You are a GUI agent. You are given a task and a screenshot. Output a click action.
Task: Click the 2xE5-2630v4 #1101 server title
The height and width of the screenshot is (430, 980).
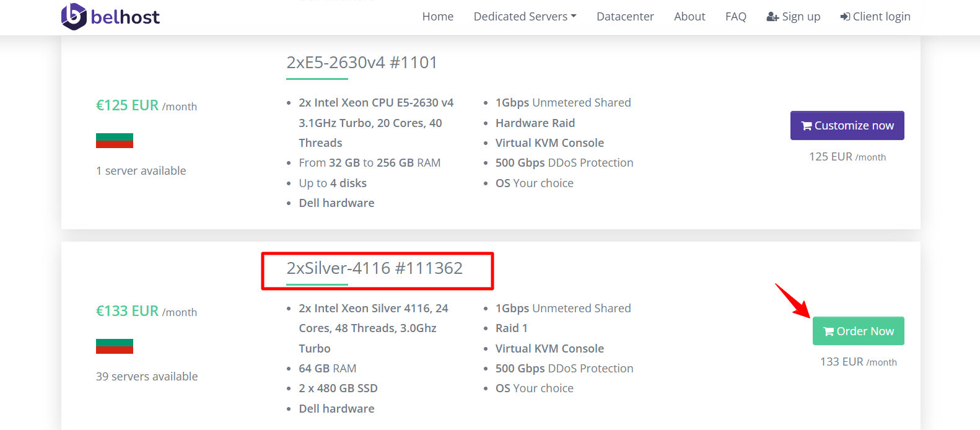pos(362,63)
